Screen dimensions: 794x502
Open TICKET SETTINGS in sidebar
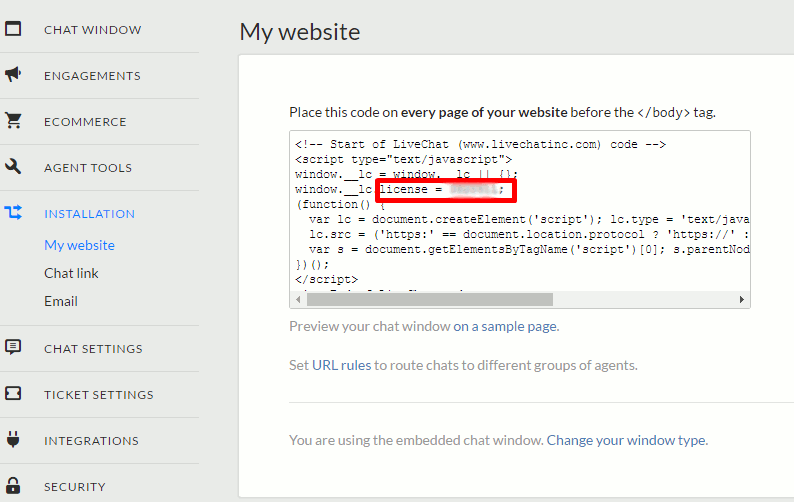pos(99,395)
